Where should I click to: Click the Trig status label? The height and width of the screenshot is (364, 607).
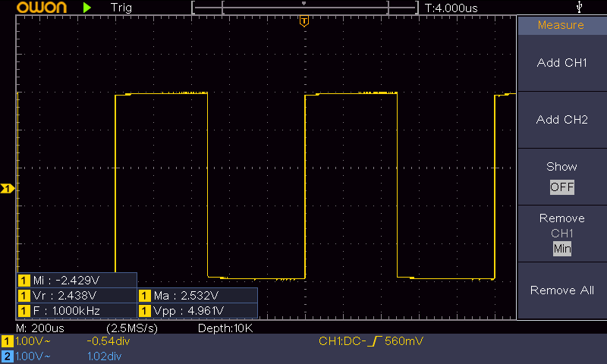pyautogui.click(x=121, y=8)
